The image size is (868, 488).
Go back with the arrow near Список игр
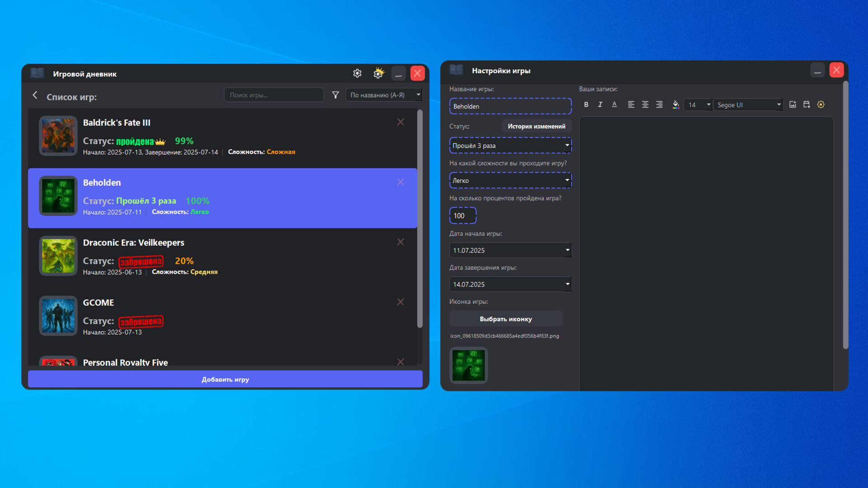click(35, 95)
